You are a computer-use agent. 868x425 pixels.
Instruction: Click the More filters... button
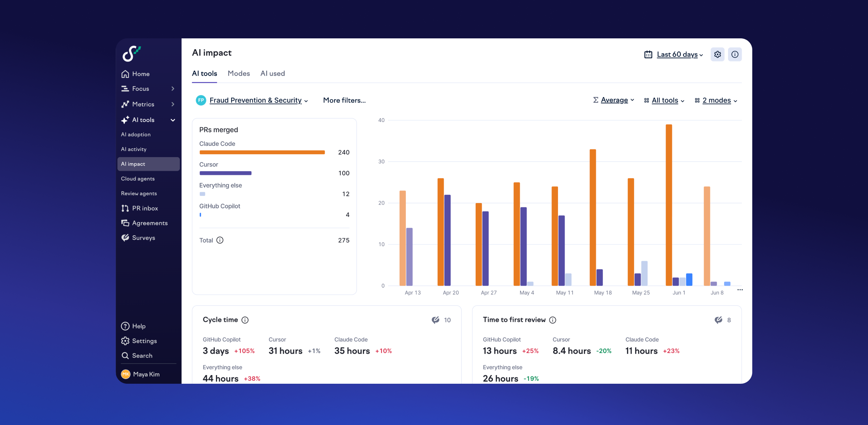pos(344,100)
